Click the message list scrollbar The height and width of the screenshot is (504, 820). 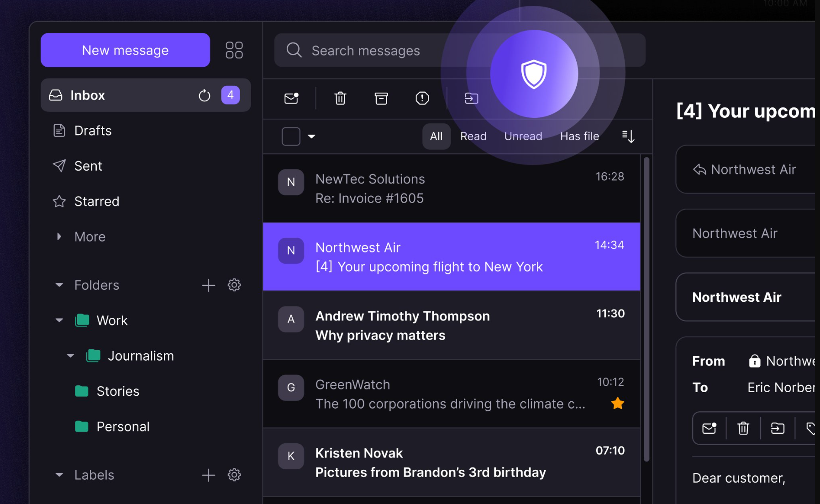tap(646, 310)
